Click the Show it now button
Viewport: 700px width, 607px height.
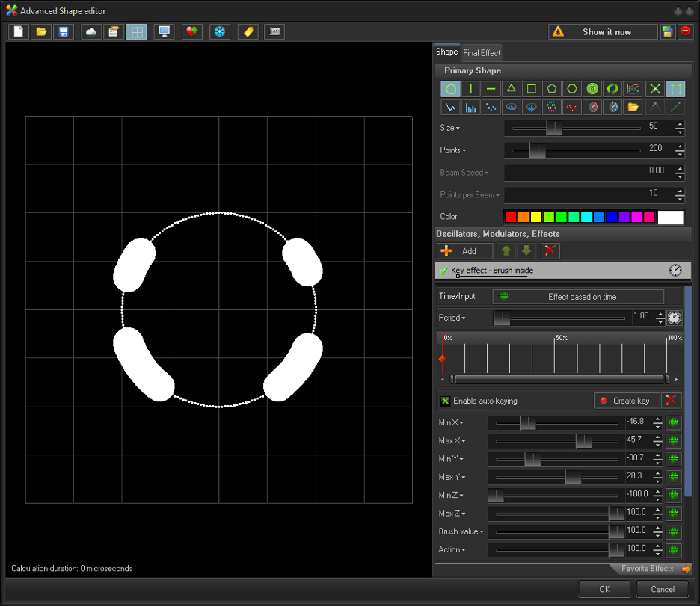[603, 32]
